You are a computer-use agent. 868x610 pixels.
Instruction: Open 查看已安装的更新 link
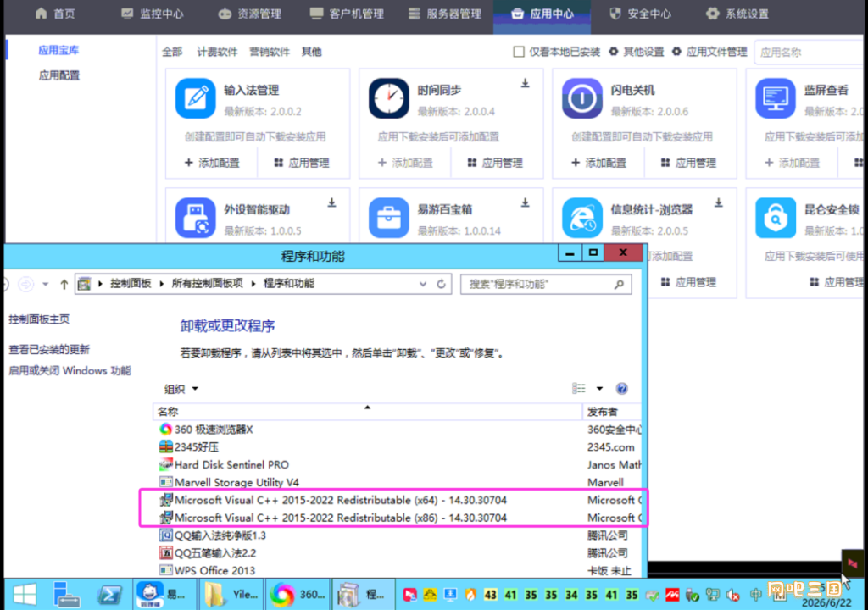49,350
